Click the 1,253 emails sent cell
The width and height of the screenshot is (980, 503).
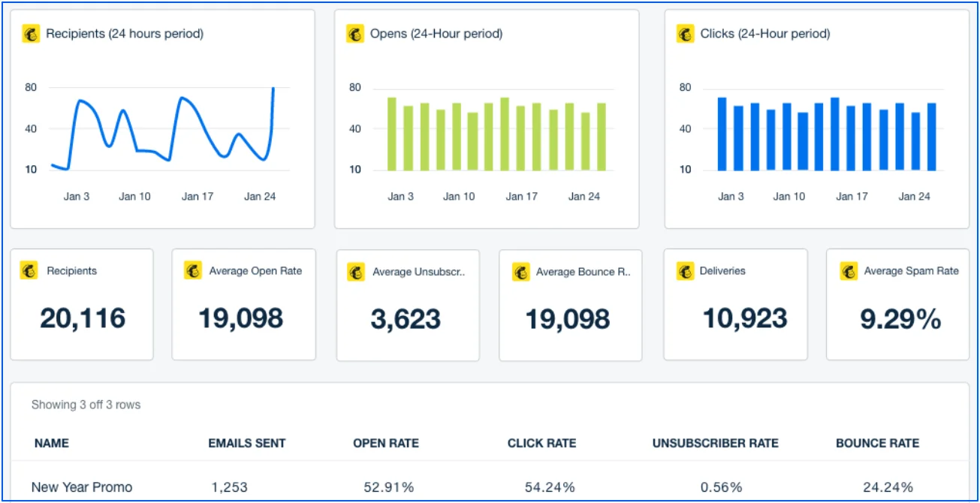pyautogui.click(x=229, y=487)
